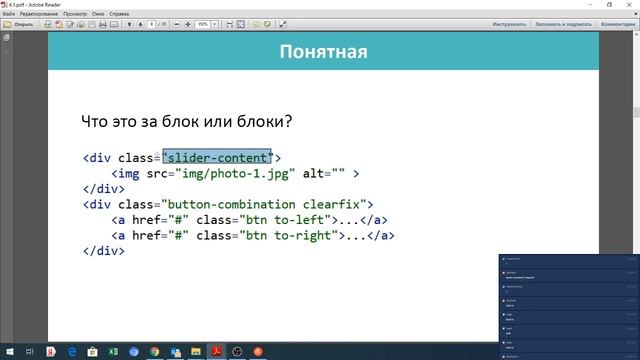640x360 pixels.
Task: Zoom in with the plus button
Action: (x=188, y=24)
